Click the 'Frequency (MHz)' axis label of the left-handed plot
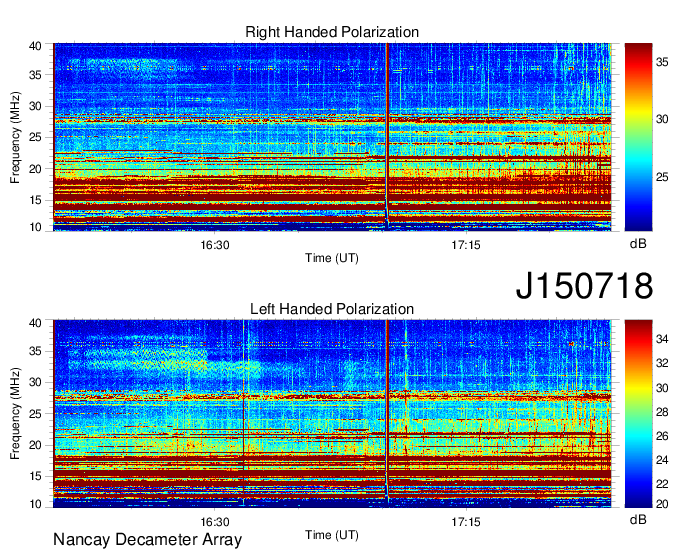The height and width of the screenshot is (552, 680). 15,414
